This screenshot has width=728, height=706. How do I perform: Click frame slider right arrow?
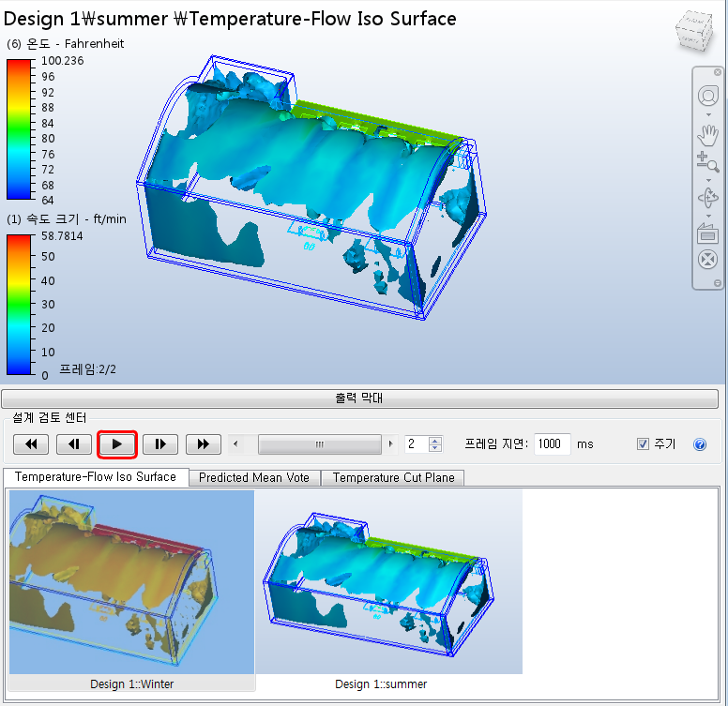(391, 444)
